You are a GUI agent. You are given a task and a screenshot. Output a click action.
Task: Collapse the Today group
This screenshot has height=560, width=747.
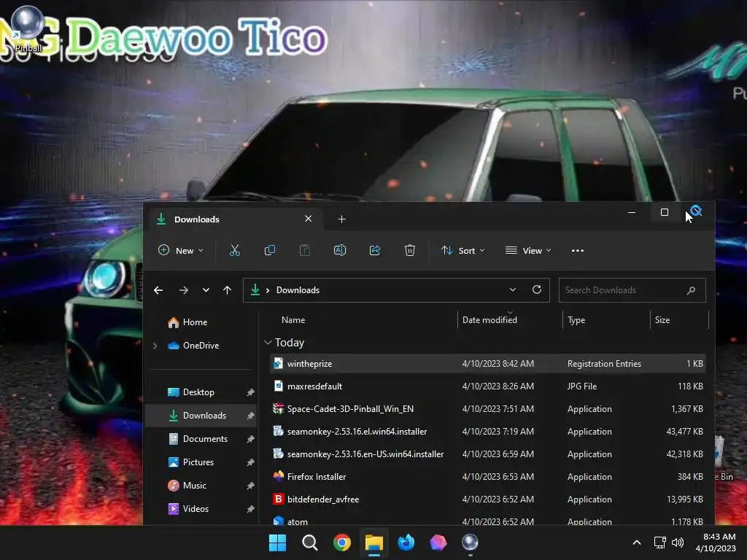tap(268, 343)
